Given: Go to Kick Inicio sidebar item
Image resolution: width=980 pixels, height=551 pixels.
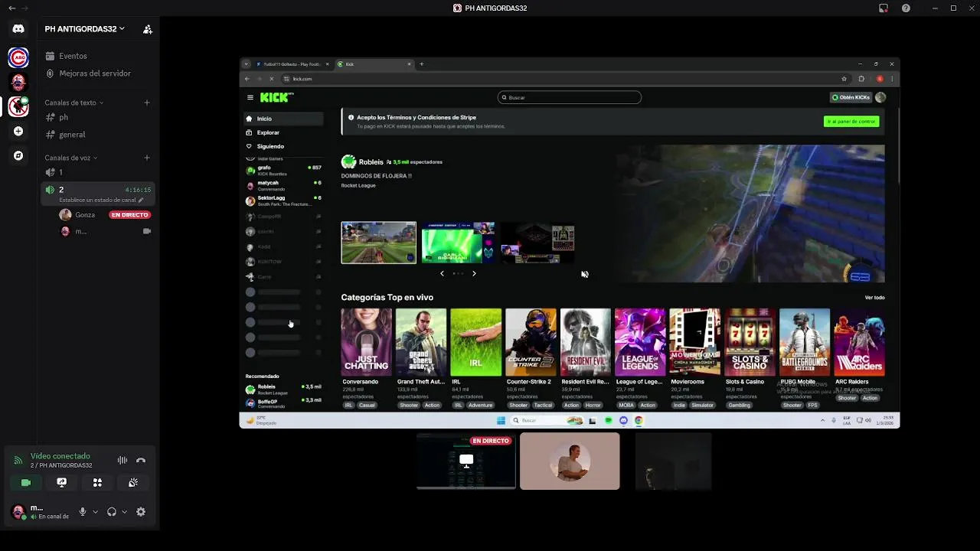Looking at the screenshot, I should coord(283,119).
